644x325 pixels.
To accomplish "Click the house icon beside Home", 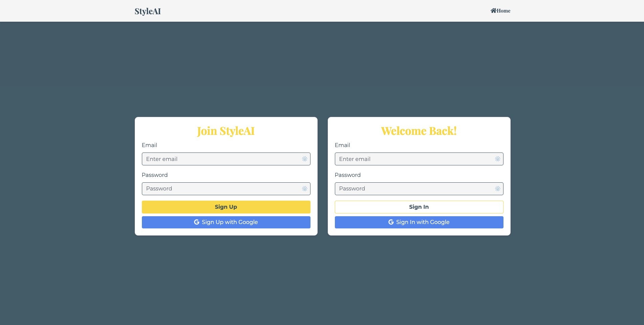I will pyautogui.click(x=493, y=11).
